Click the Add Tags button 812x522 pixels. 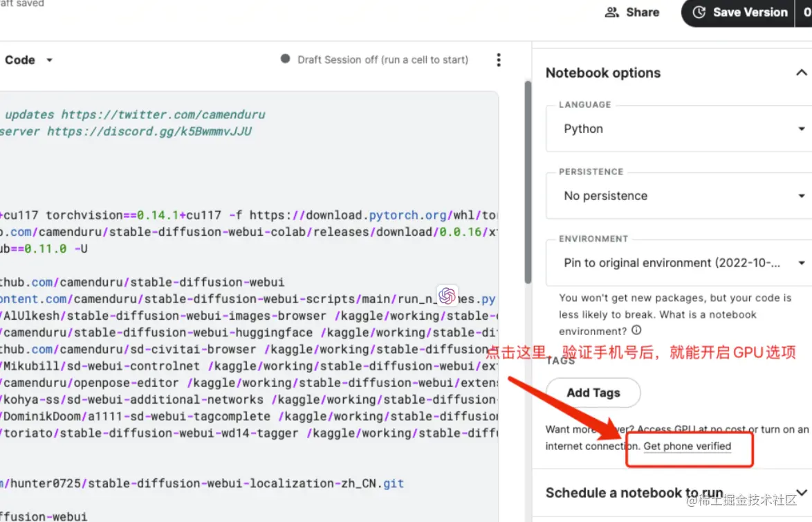point(593,393)
